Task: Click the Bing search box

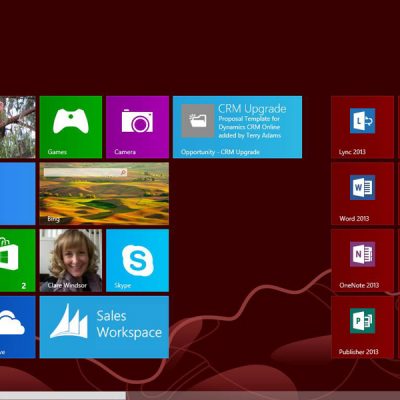Action: tap(85, 172)
